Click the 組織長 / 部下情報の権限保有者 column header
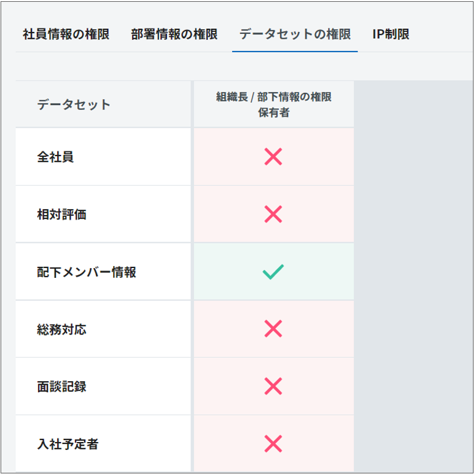The height and width of the screenshot is (474, 476). coord(274,105)
